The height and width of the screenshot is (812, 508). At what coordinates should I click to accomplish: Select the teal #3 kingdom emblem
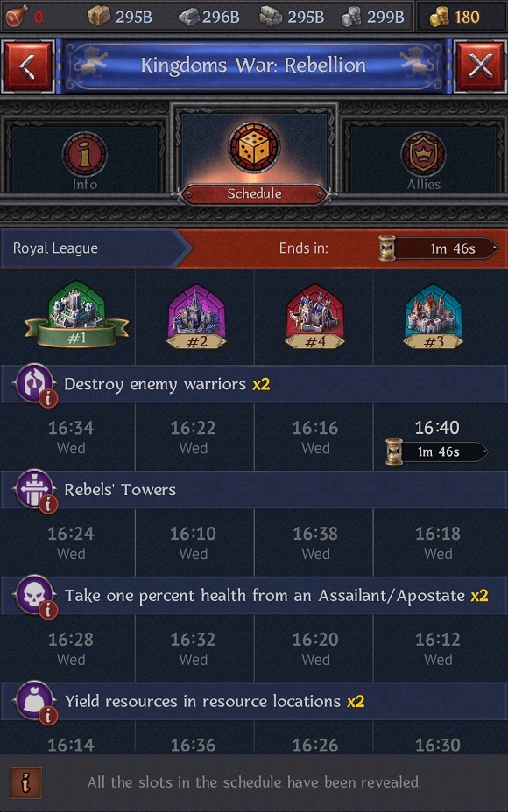[434, 317]
